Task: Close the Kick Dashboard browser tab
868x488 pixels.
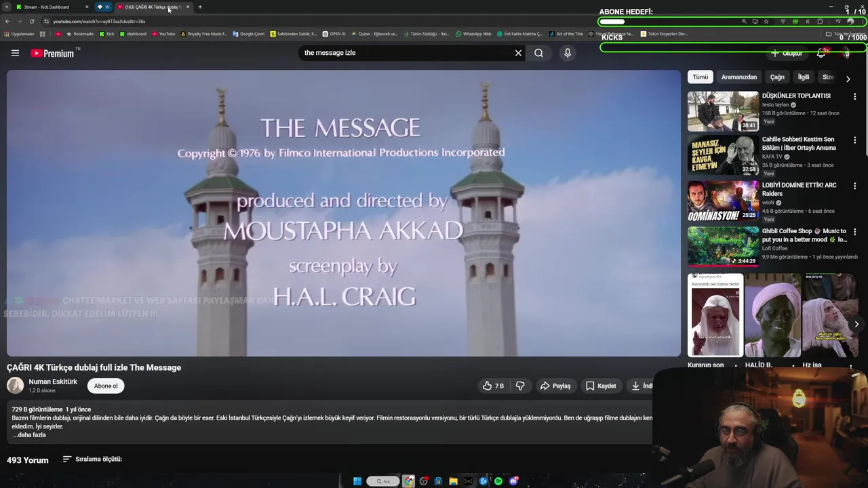Action: tap(87, 7)
